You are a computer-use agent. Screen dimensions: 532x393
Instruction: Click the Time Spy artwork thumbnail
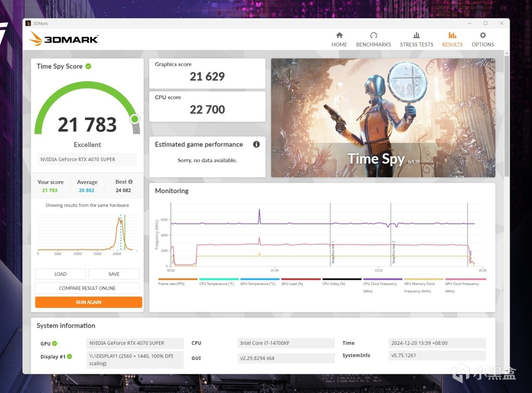(383, 118)
